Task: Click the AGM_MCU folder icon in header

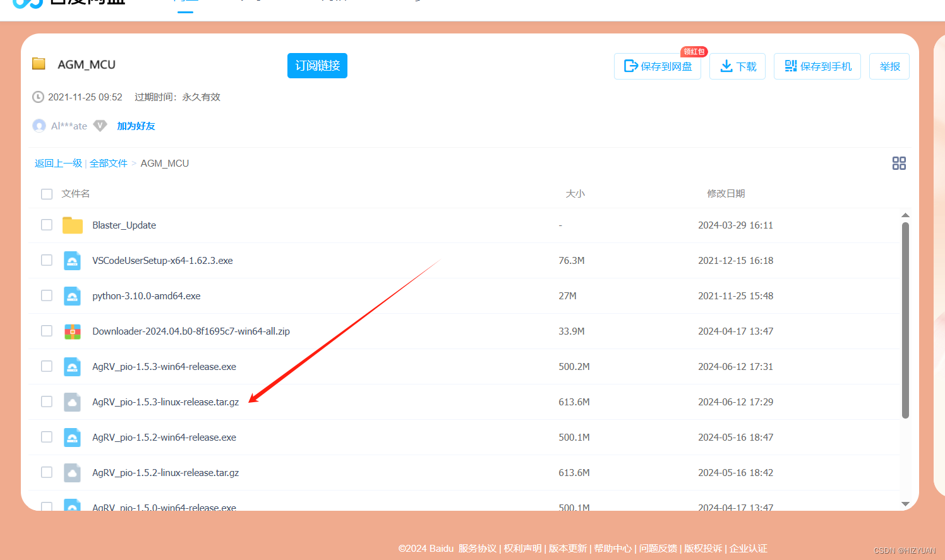Action: (x=39, y=64)
